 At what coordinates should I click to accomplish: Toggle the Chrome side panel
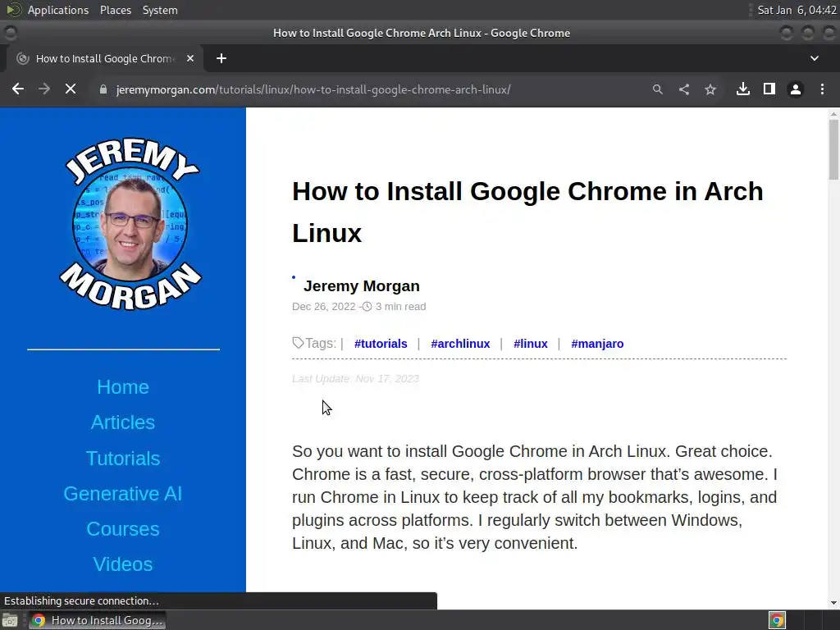point(769,89)
